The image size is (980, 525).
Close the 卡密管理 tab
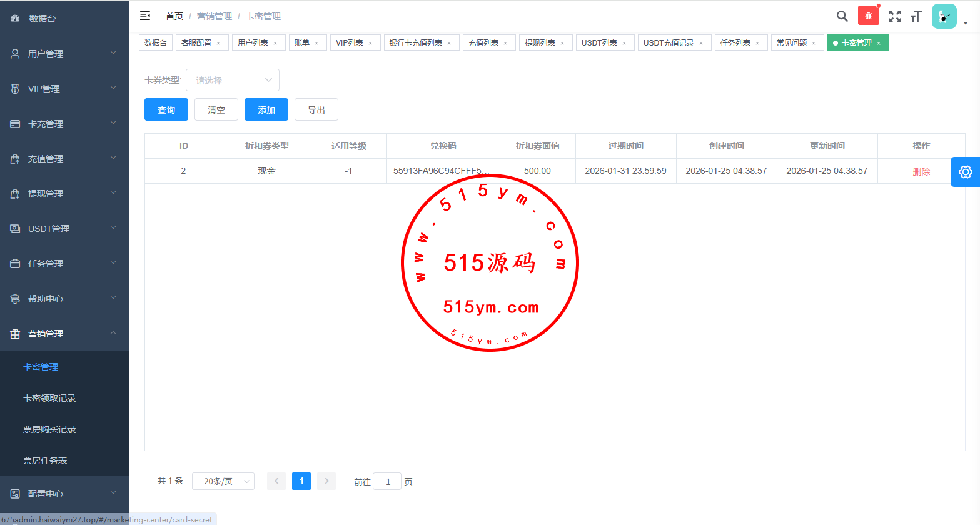click(879, 43)
